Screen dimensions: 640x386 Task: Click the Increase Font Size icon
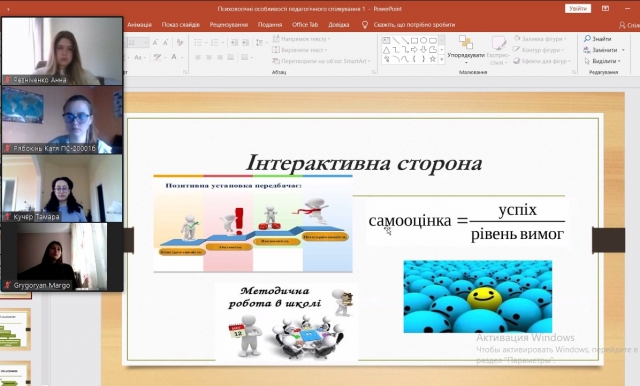coord(156,42)
